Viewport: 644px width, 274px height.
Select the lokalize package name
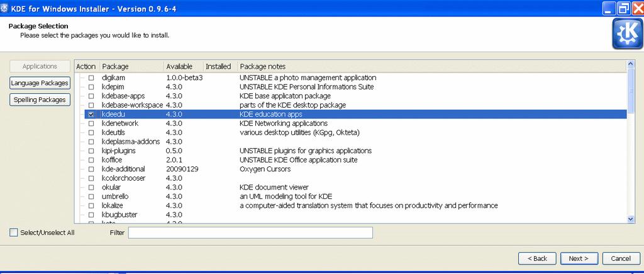tap(113, 206)
